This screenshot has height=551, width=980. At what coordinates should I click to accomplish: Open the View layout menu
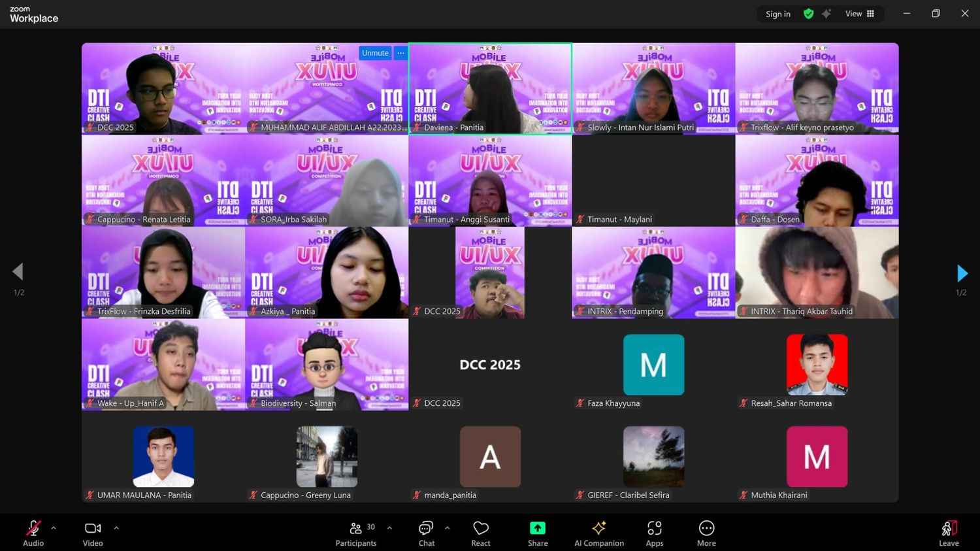coord(860,14)
